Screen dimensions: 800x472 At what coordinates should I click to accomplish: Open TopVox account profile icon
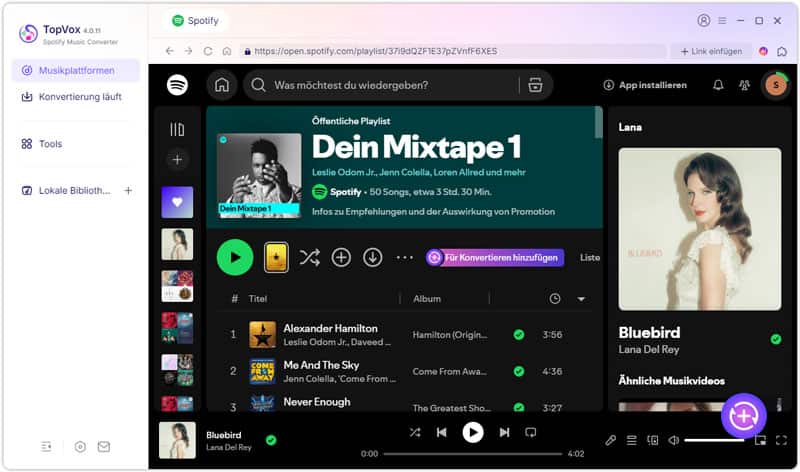point(704,20)
